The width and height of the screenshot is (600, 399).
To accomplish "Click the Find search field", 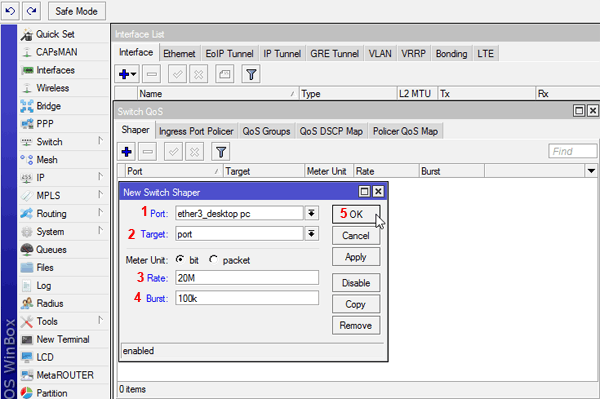I will click(x=572, y=151).
